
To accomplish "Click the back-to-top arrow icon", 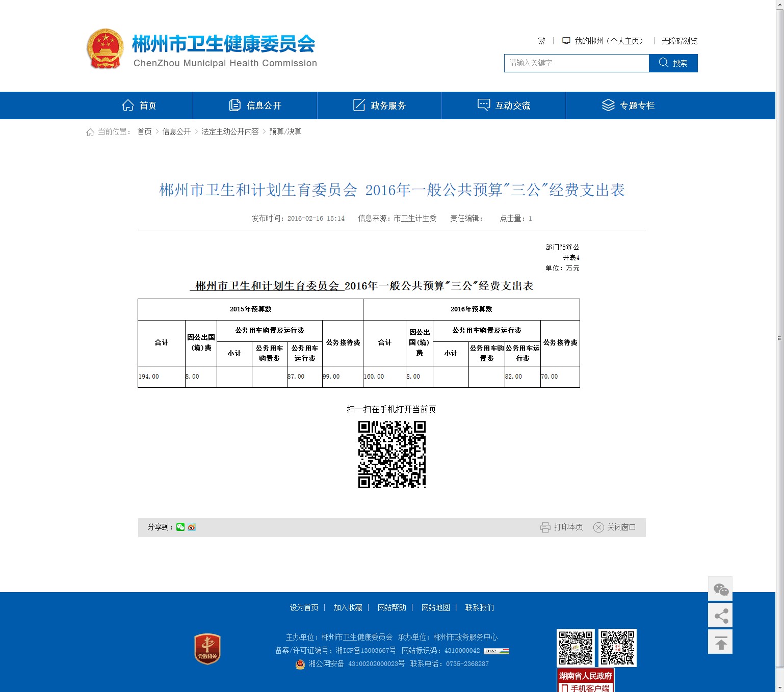I will [720, 642].
